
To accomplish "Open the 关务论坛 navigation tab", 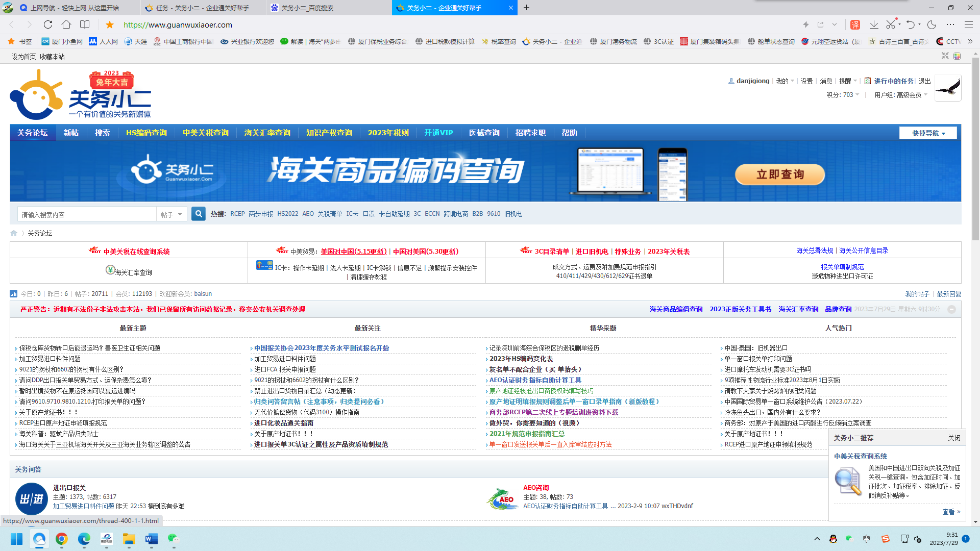I will (33, 133).
